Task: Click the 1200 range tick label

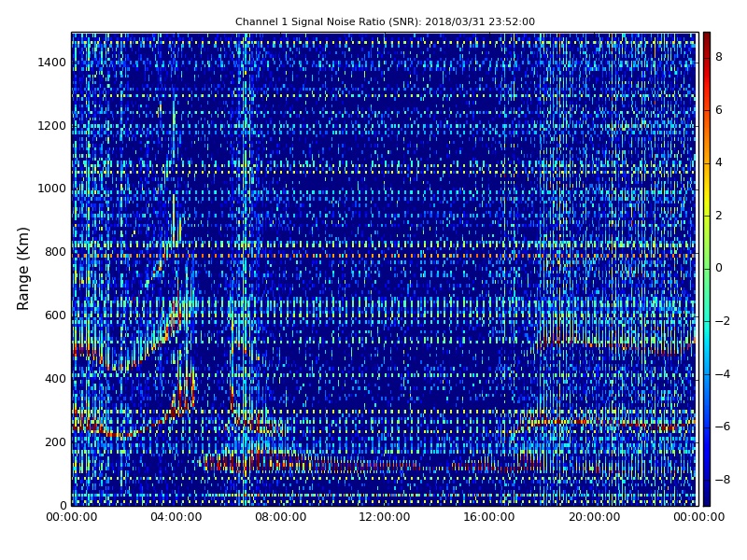Action: pos(52,126)
